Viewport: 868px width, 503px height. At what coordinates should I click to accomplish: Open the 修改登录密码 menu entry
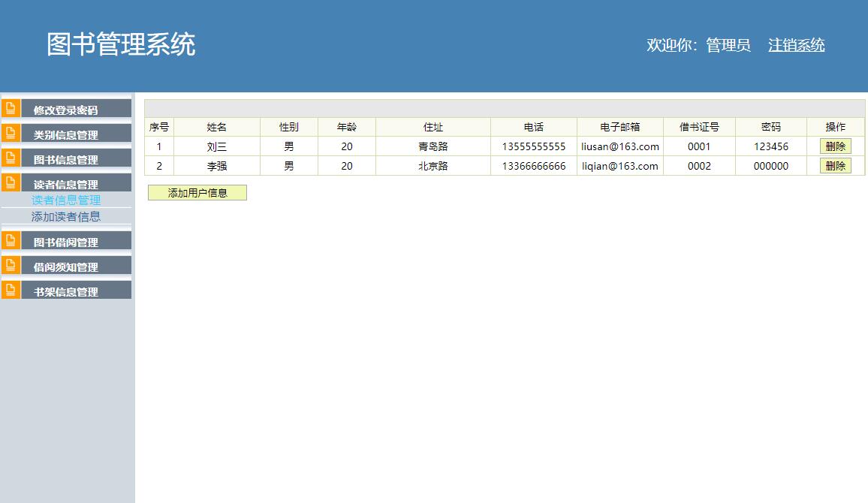click(66, 108)
